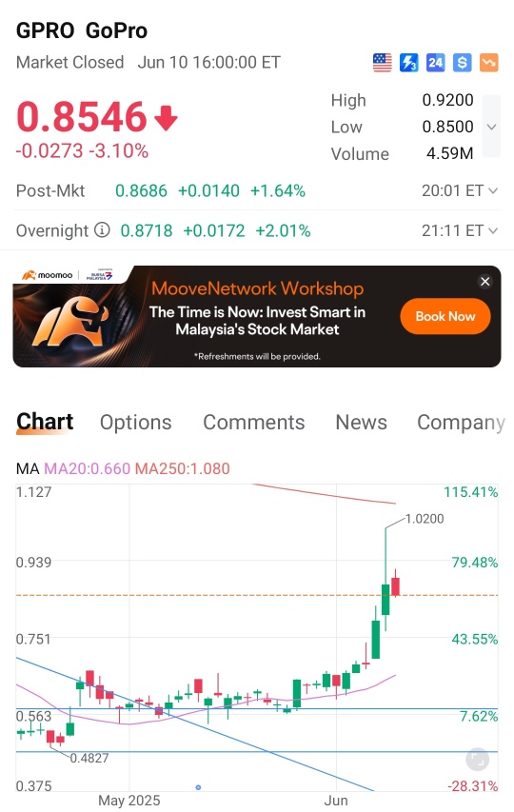Expand the Post-Mkt 20:01 ET dropdown
This screenshot has height=812, width=514.
click(460, 190)
